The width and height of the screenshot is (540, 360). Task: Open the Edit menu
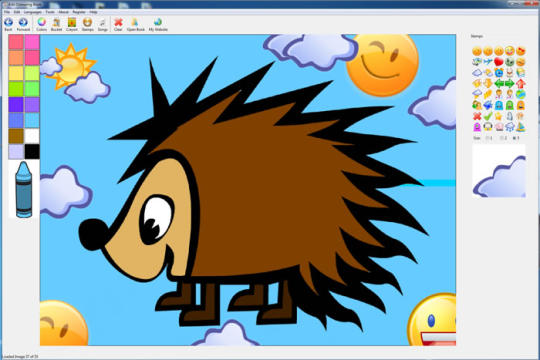(x=17, y=12)
